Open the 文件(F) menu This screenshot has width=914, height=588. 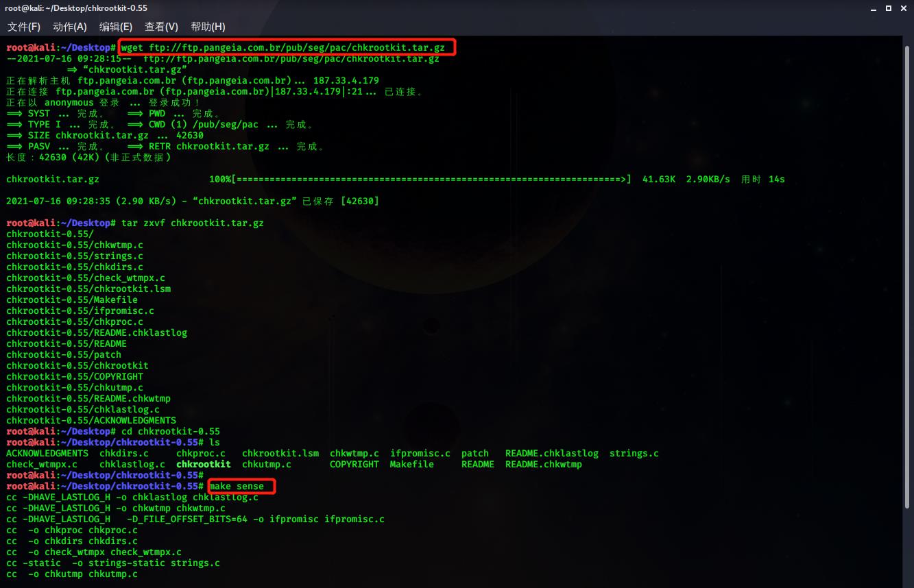24,27
